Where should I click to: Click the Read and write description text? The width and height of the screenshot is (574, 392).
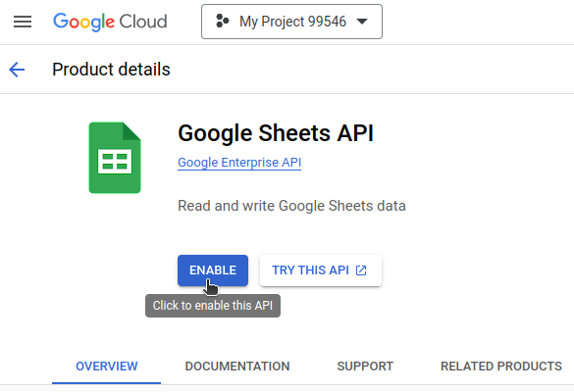click(291, 206)
